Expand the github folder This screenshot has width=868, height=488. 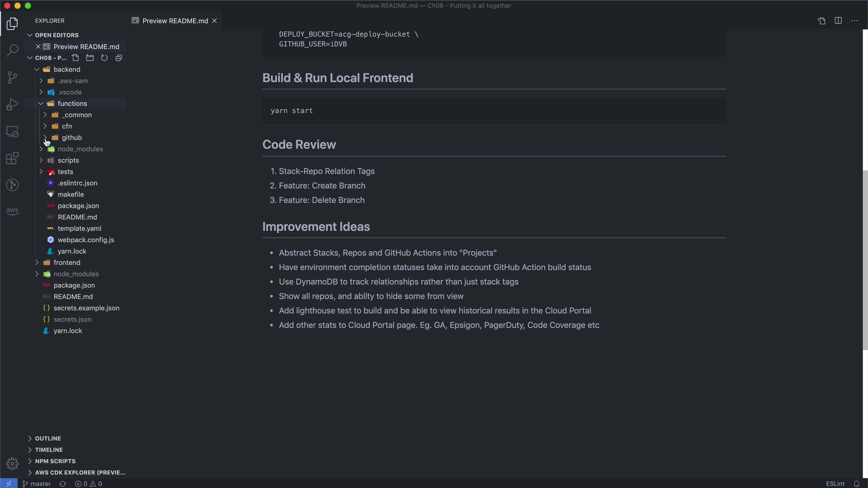click(x=71, y=138)
